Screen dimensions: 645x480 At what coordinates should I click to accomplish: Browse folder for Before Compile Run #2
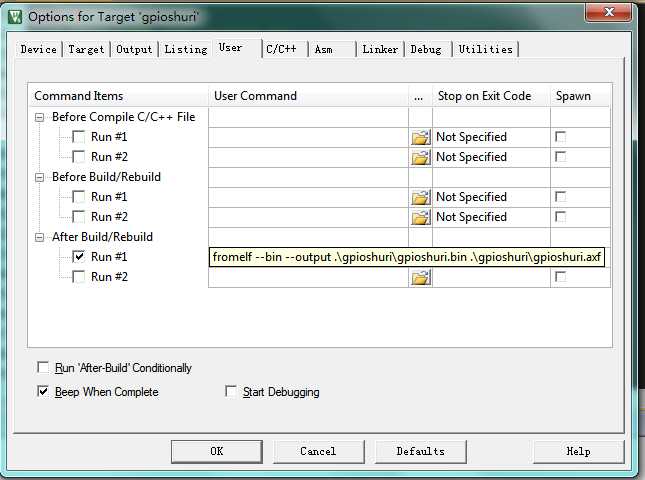[420, 157]
